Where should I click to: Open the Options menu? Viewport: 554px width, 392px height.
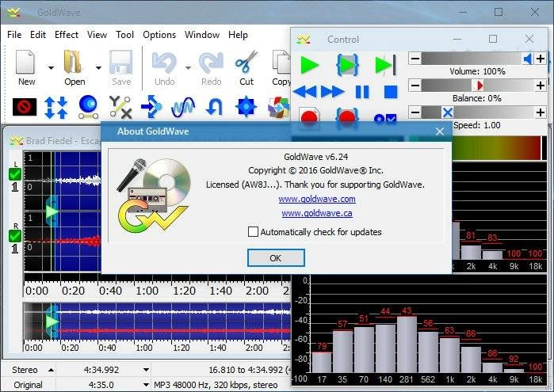[x=159, y=35]
